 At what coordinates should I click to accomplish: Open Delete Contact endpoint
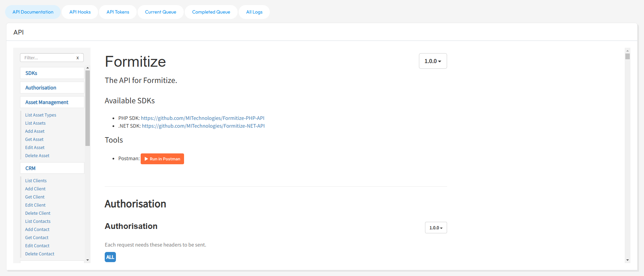pos(40,254)
